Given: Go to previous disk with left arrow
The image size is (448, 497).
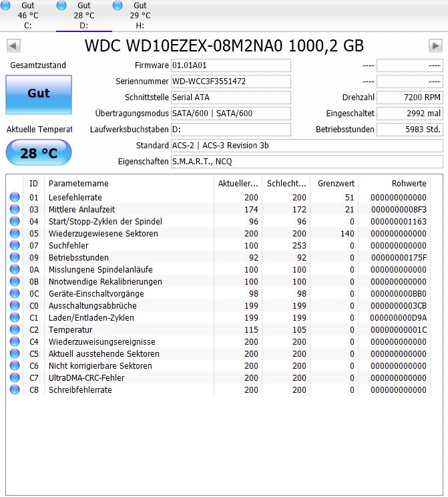Looking at the screenshot, I should tap(13, 45).
